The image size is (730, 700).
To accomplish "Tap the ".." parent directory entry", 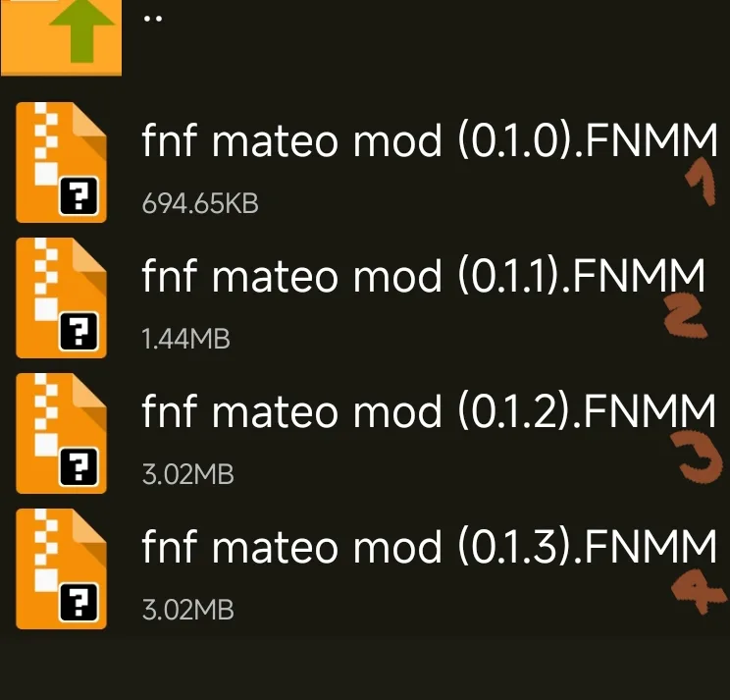I will tap(153, 19).
